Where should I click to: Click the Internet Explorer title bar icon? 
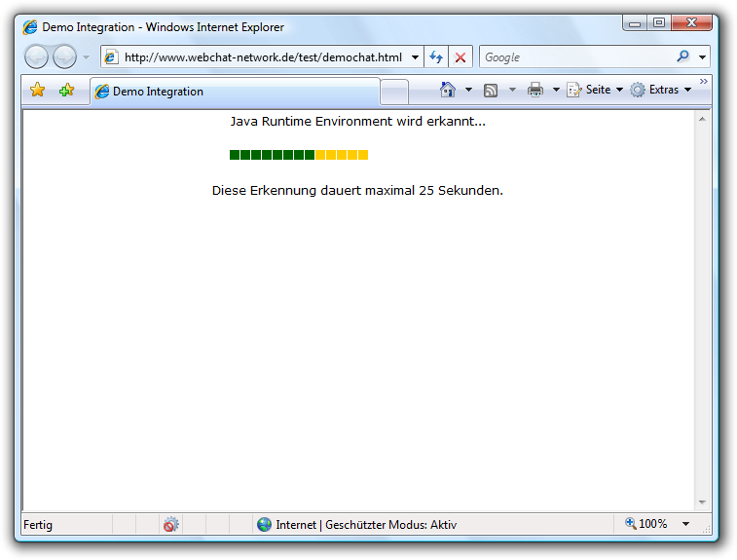click(x=30, y=27)
